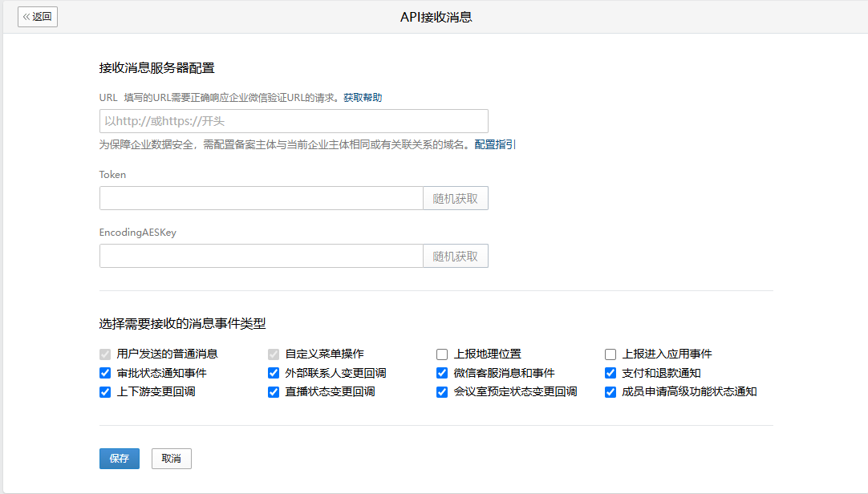868x494 pixels.
Task: Save the configuration with 保存
Action: pyautogui.click(x=120, y=459)
